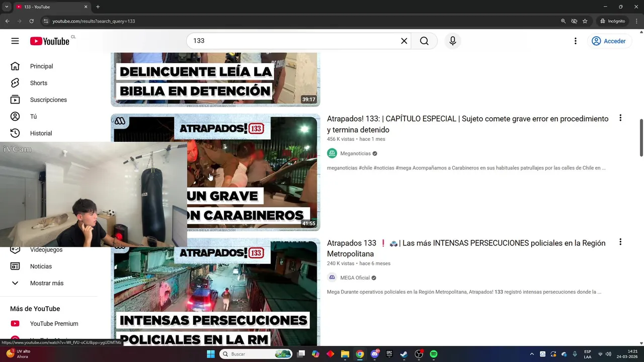Open the volume control in the tray
The height and width of the screenshot is (362, 644).
point(608,354)
